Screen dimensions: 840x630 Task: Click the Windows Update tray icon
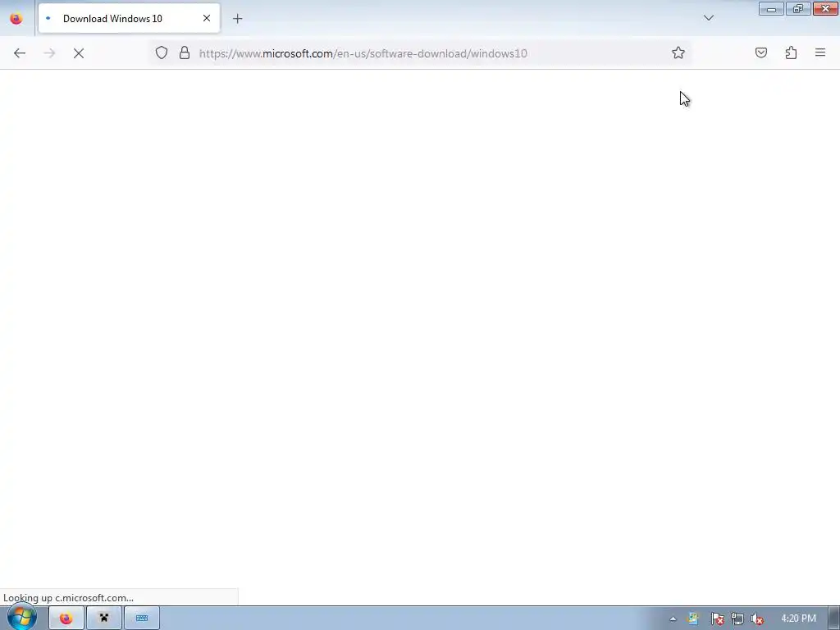693,619
